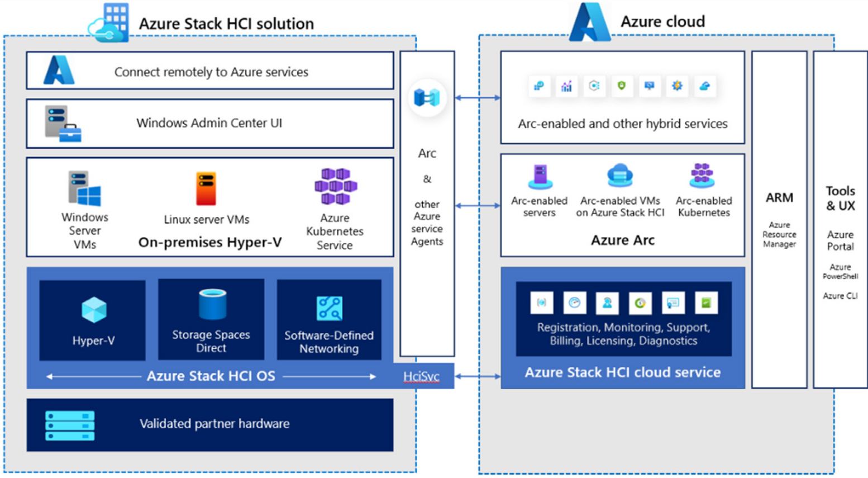Click the 'ARM' heading

(779, 197)
